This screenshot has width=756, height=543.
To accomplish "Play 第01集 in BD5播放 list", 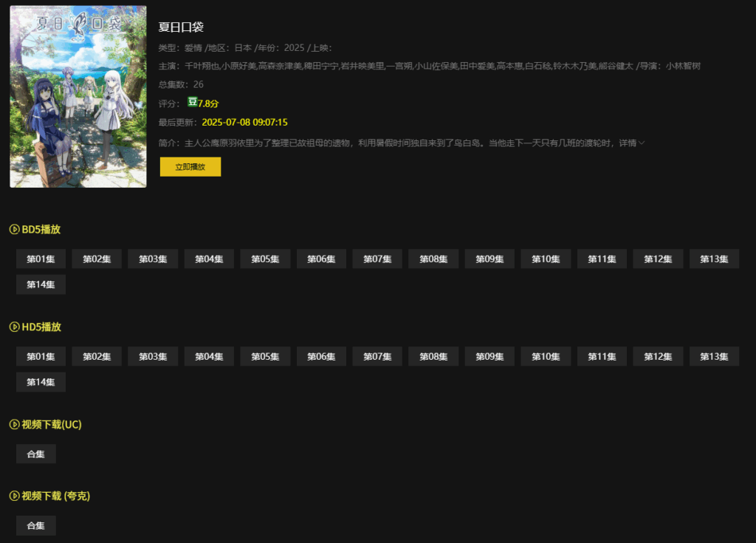I will (41, 259).
